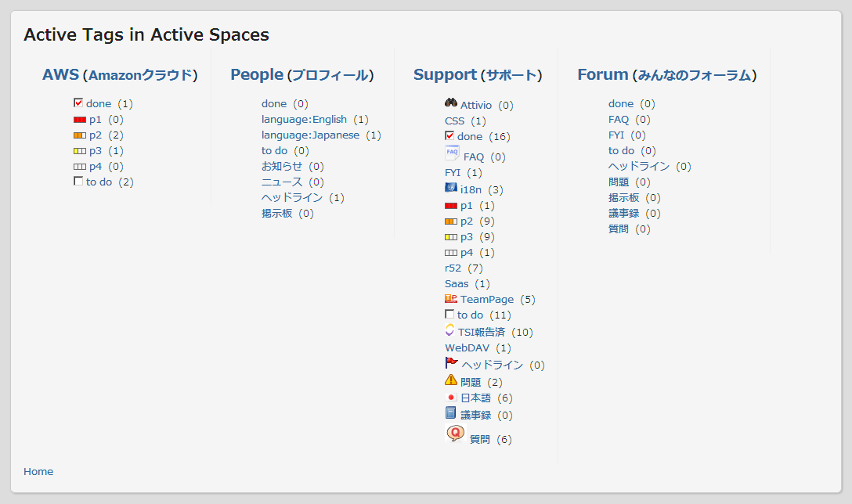Click checked done checkbox icon under AWS

click(x=78, y=103)
